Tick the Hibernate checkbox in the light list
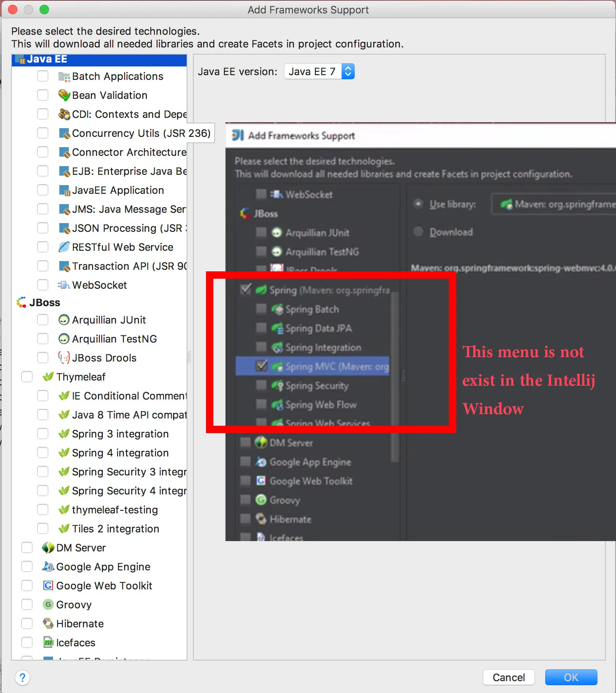The width and height of the screenshot is (616, 693). 27,624
